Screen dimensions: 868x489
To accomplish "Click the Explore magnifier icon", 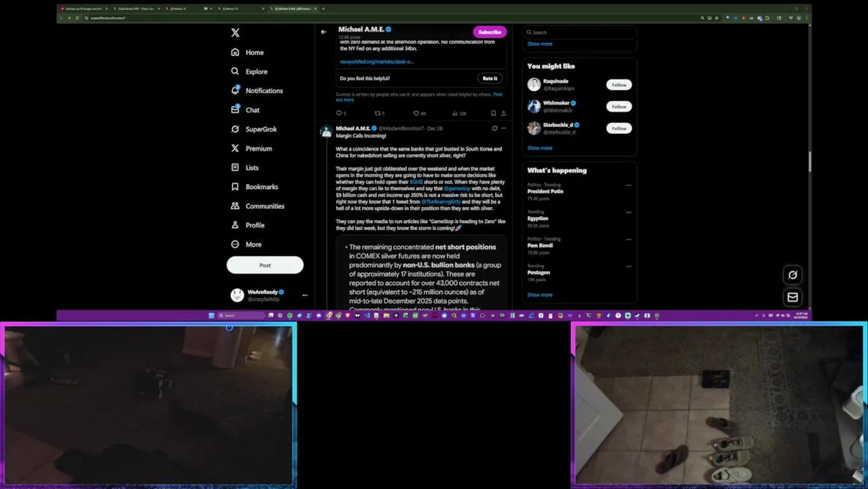I will point(235,71).
